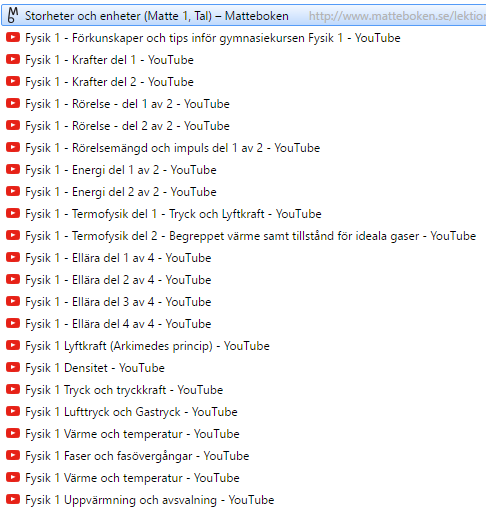The width and height of the screenshot is (488, 516).
Task: Select Fysik 1 - Ellära del 1 av 4
Action: click(x=118, y=258)
